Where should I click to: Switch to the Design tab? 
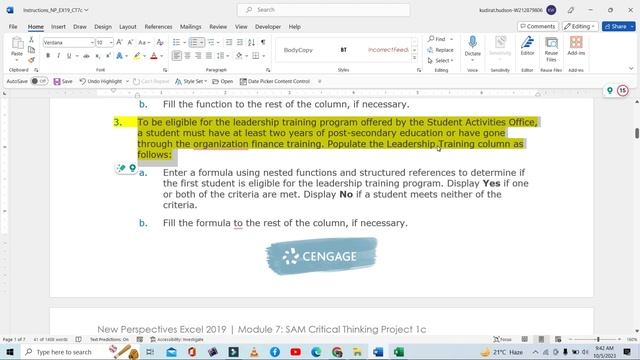tap(103, 27)
